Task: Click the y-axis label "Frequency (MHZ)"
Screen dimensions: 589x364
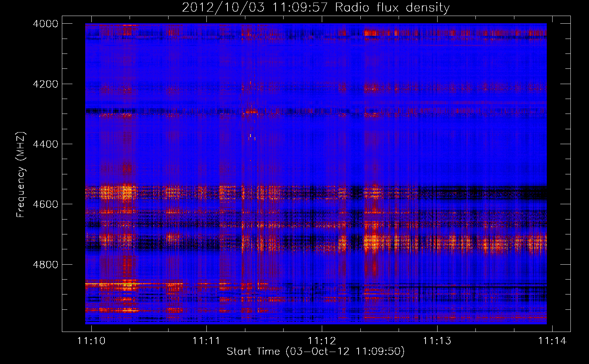Action: tap(21, 175)
